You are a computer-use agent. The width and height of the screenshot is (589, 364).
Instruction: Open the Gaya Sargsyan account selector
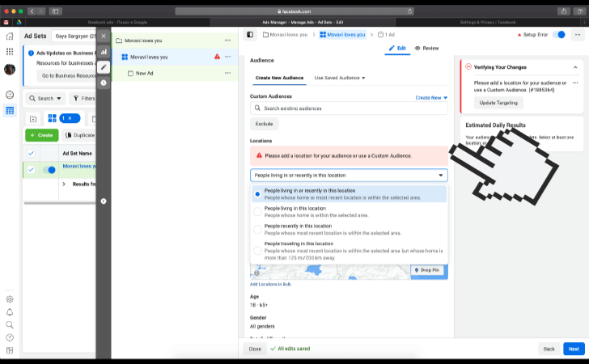[x=74, y=36]
